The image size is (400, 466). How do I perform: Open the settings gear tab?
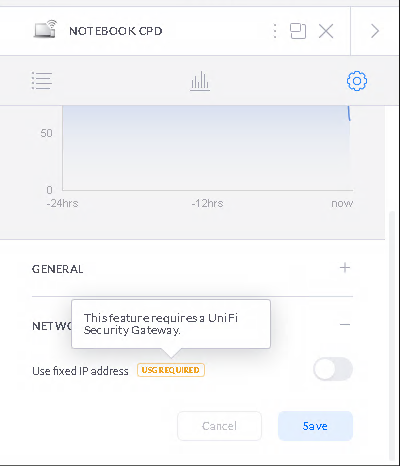pos(357,81)
